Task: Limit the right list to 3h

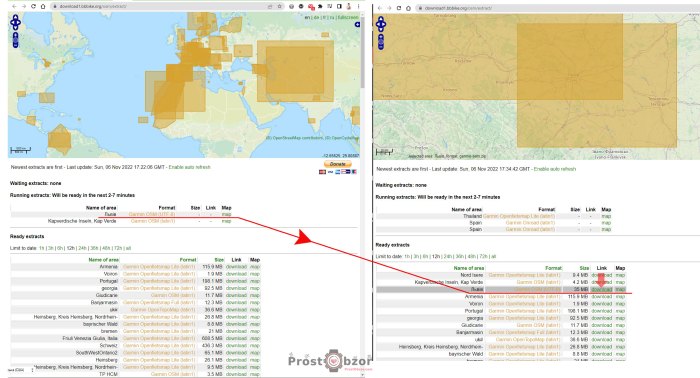Action: (417, 257)
